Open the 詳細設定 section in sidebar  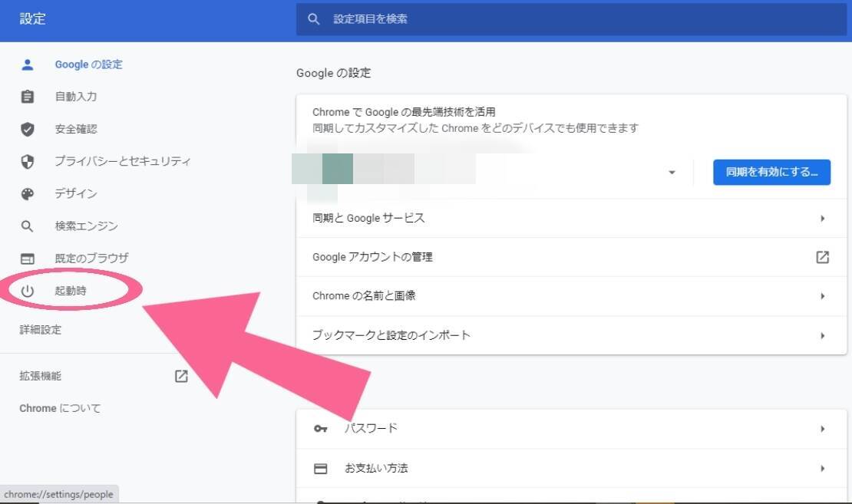pos(41,330)
